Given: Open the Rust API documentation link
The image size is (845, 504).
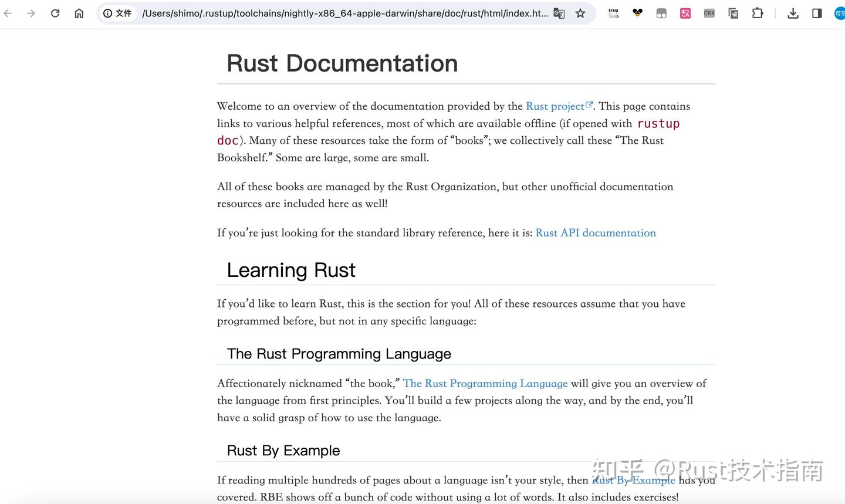Looking at the screenshot, I should 595,232.
